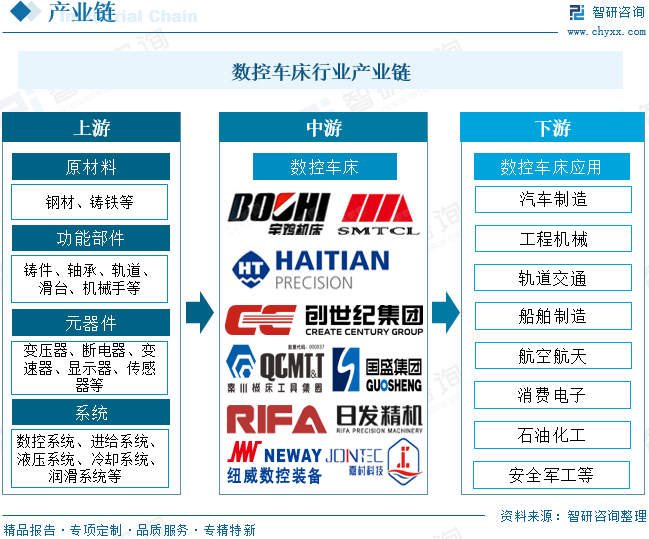Click the 钢材、铸铁等 box
This screenshot has height=539, width=649.
pos(89,202)
